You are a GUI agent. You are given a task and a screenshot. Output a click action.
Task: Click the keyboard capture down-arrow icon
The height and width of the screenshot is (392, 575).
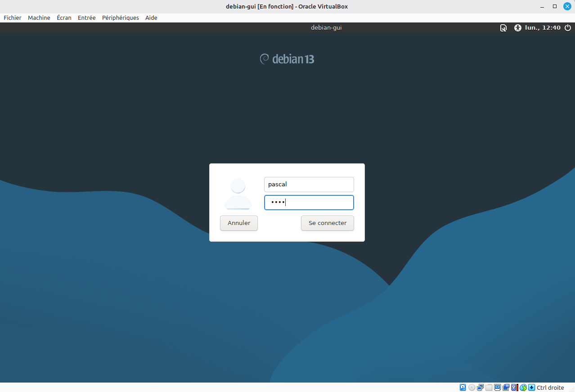531,387
